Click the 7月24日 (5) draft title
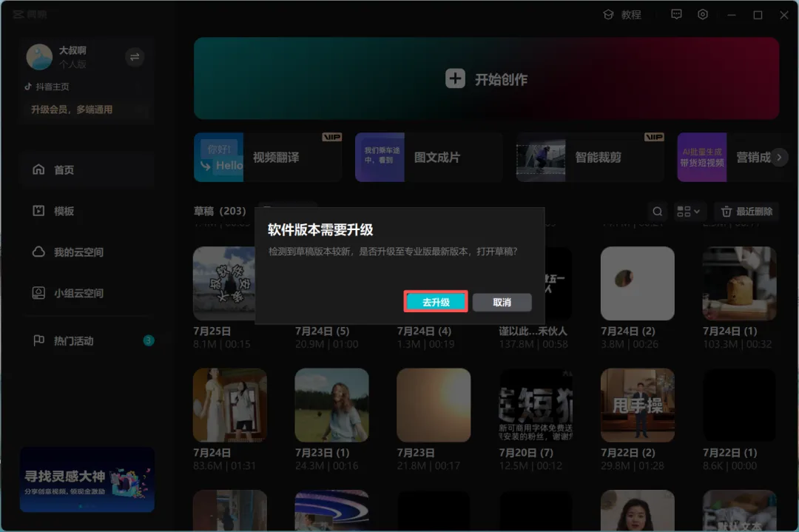The height and width of the screenshot is (532, 799). pos(322,331)
